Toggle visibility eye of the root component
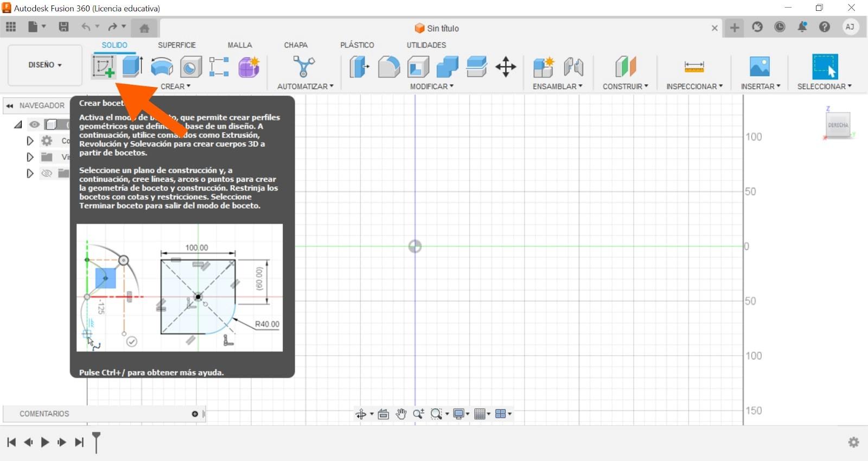The image size is (868, 461). click(x=34, y=124)
